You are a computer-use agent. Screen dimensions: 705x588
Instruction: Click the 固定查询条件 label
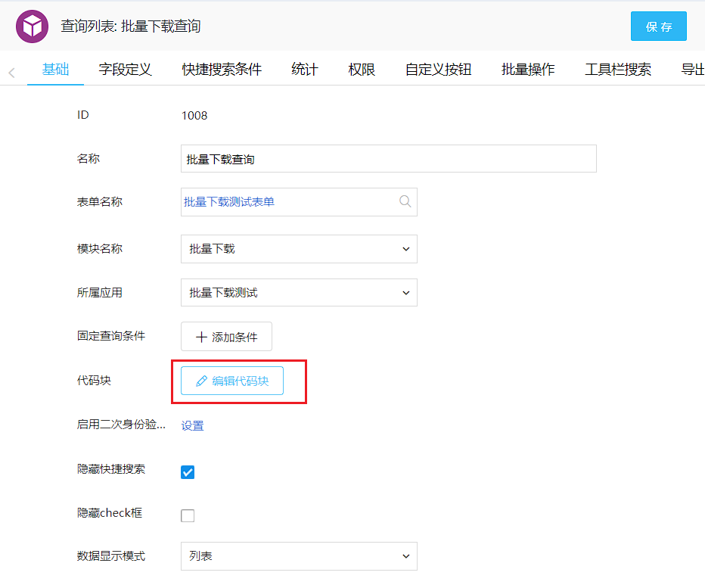pos(111,335)
